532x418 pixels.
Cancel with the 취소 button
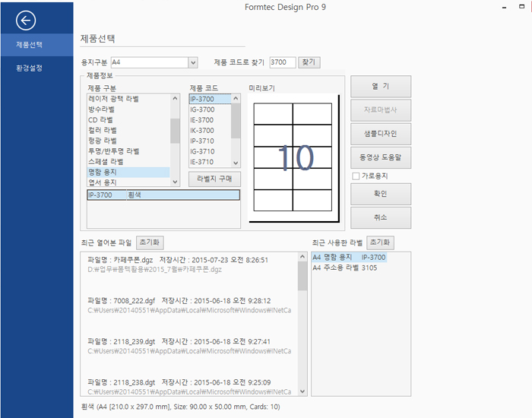(x=381, y=217)
